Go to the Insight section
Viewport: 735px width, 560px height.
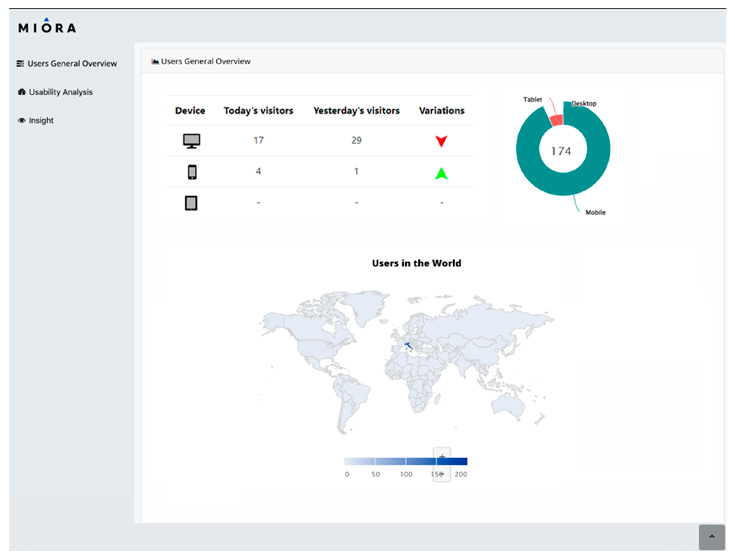pos(41,121)
